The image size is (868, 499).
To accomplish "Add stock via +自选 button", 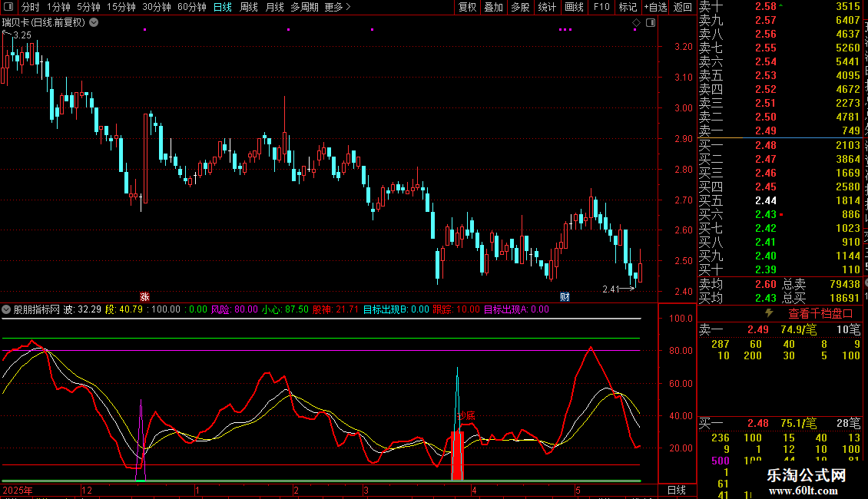I will [x=655, y=7].
